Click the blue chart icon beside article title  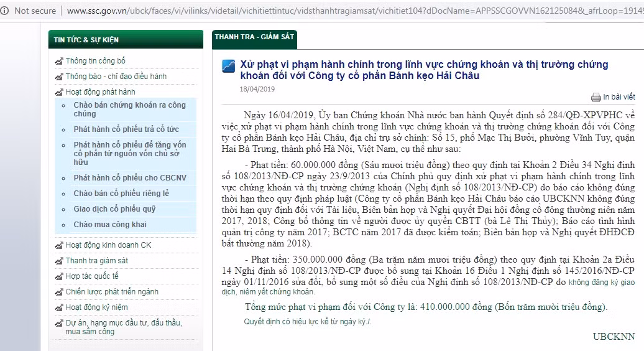click(228, 66)
